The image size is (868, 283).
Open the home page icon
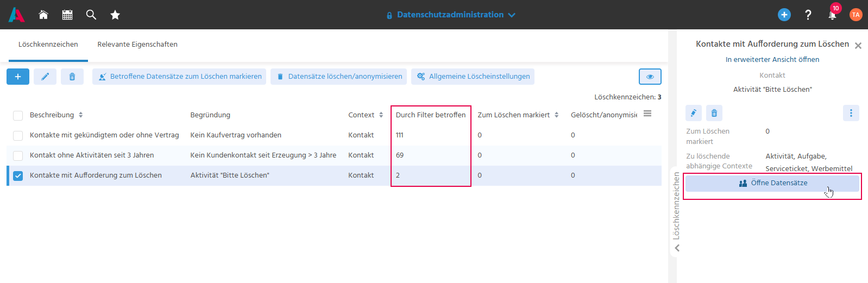(x=43, y=15)
